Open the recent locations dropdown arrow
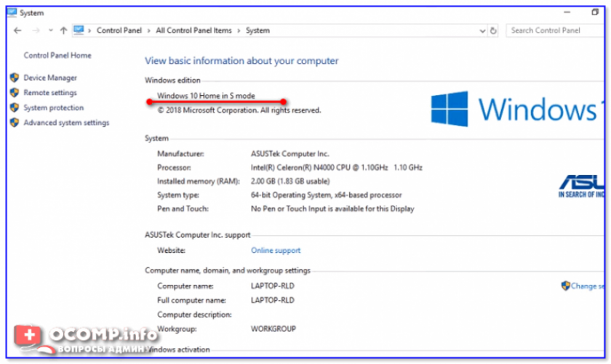This screenshot has height=364, width=611. point(51,31)
